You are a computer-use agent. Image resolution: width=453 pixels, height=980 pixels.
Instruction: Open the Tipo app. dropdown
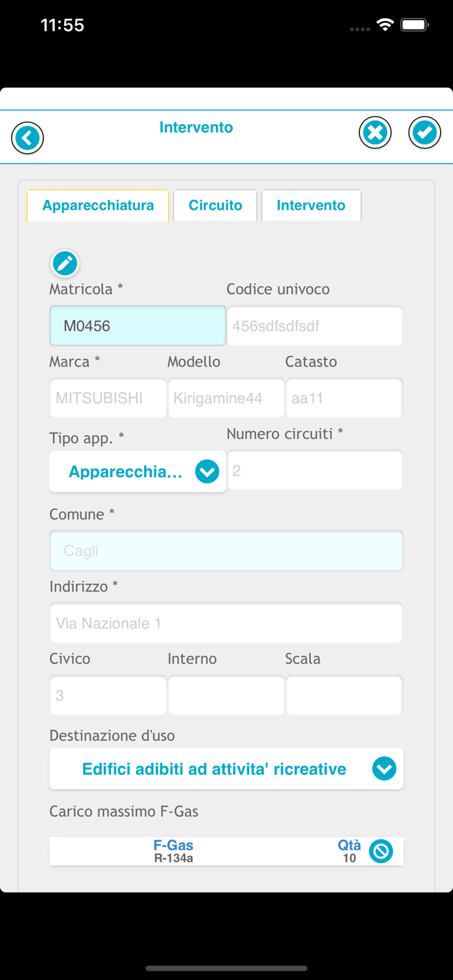click(137, 471)
